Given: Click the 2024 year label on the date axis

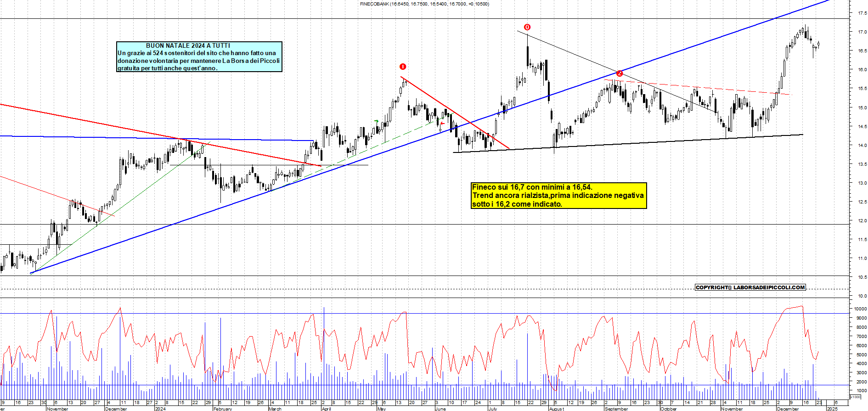Looking at the screenshot, I should pos(160,409).
